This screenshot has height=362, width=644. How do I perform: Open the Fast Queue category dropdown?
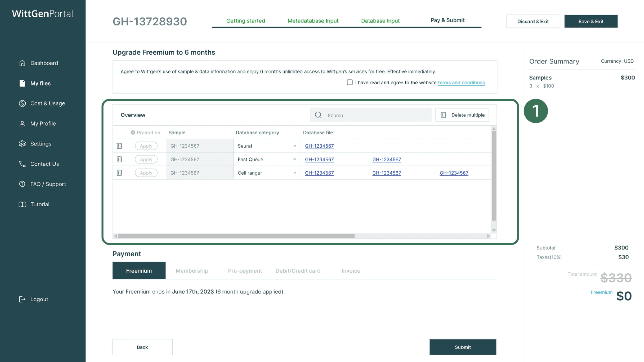(294, 159)
